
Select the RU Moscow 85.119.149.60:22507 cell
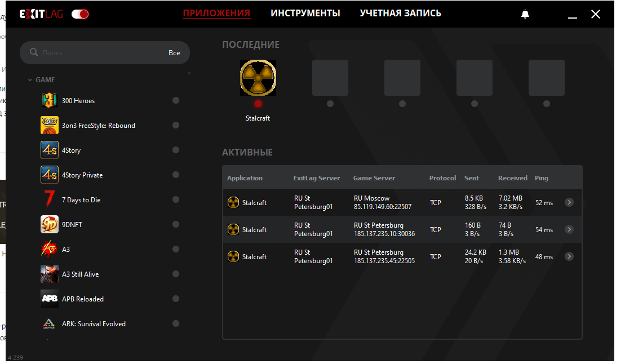(383, 202)
